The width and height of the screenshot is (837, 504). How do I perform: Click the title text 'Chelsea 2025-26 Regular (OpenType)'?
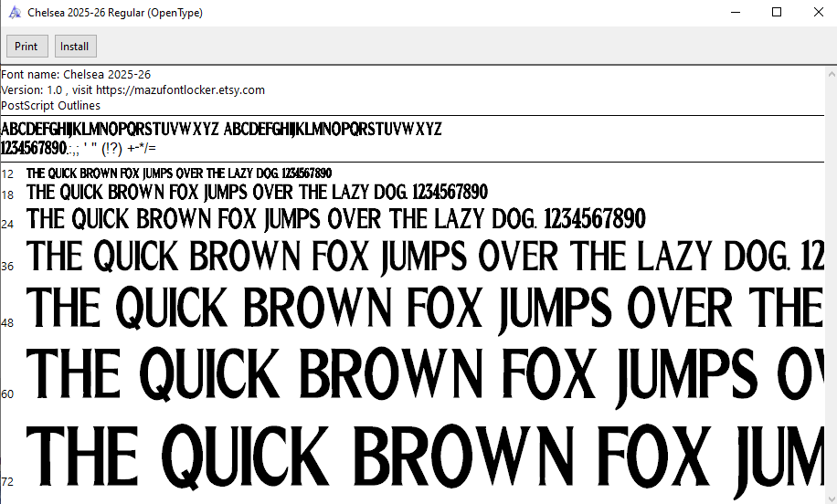115,13
